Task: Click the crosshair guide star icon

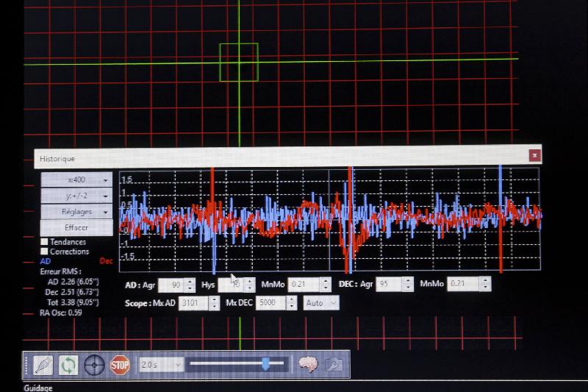Action: click(94, 365)
